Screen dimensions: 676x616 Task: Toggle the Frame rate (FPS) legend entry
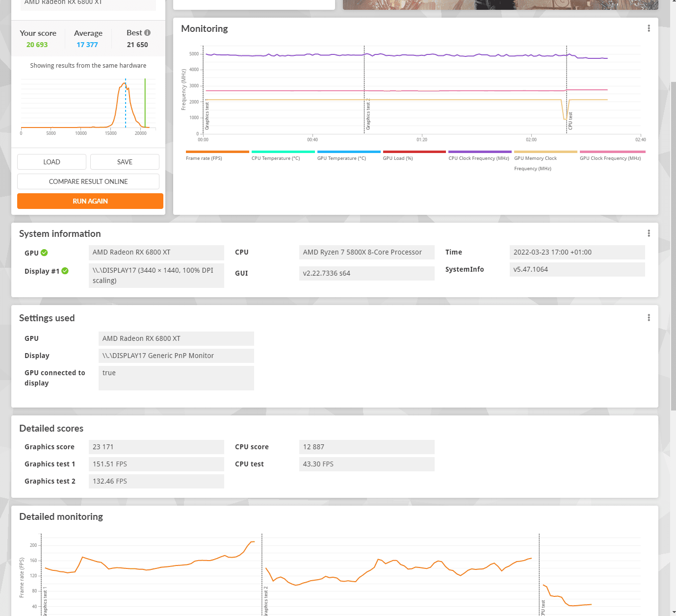coord(217,155)
